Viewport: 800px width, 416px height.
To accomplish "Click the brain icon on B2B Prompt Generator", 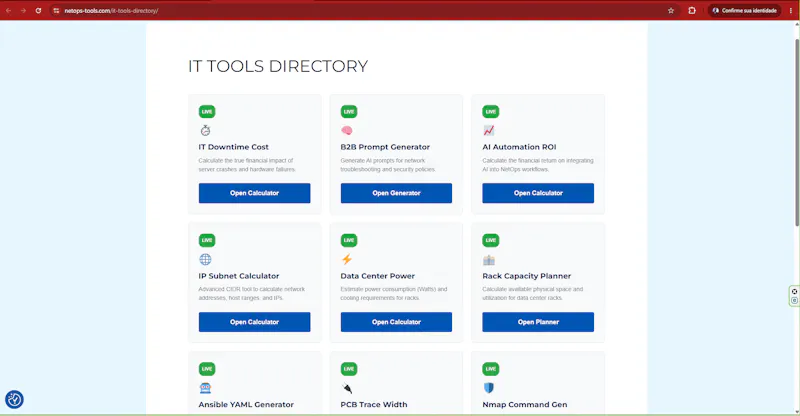I will click(347, 131).
